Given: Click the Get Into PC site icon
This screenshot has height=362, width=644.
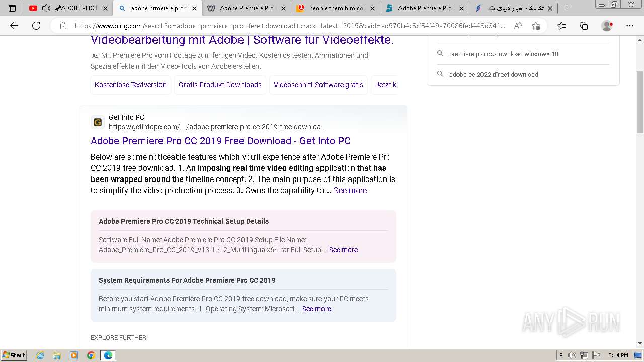Looking at the screenshot, I should pyautogui.click(x=98, y=122).
